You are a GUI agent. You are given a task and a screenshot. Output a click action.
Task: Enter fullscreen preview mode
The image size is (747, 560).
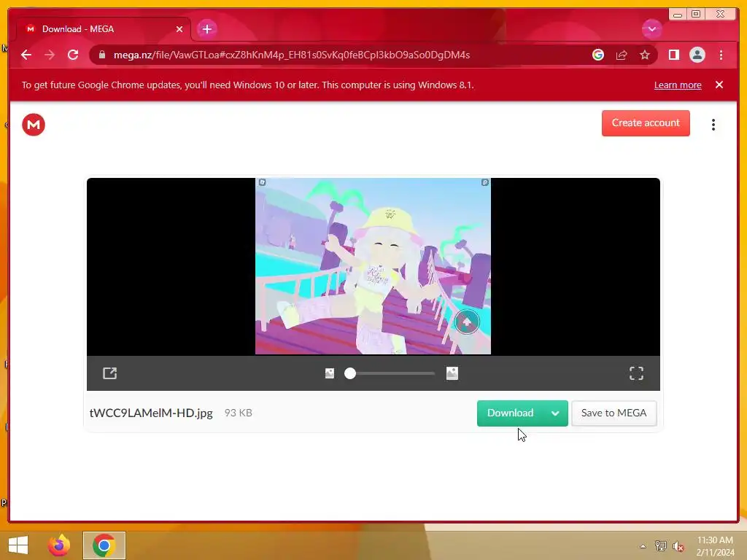(x=636, y=373)
